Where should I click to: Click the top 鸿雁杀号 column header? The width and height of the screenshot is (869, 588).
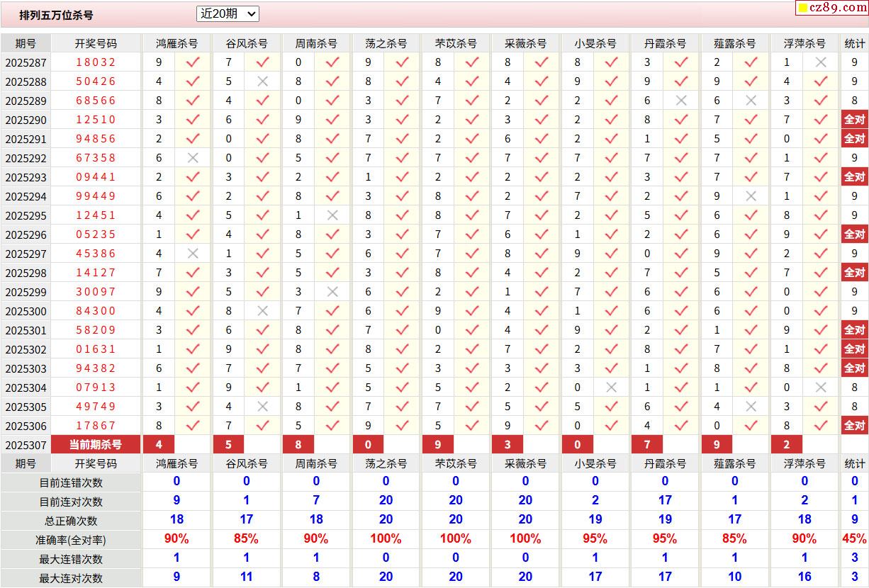177,43
